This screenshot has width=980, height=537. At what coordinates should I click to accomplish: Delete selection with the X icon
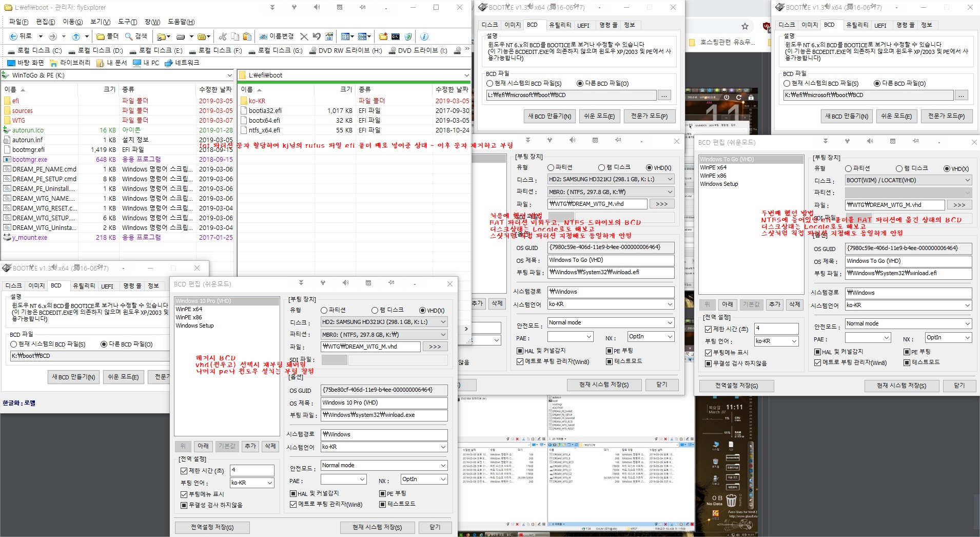click(x=304, y=36)
